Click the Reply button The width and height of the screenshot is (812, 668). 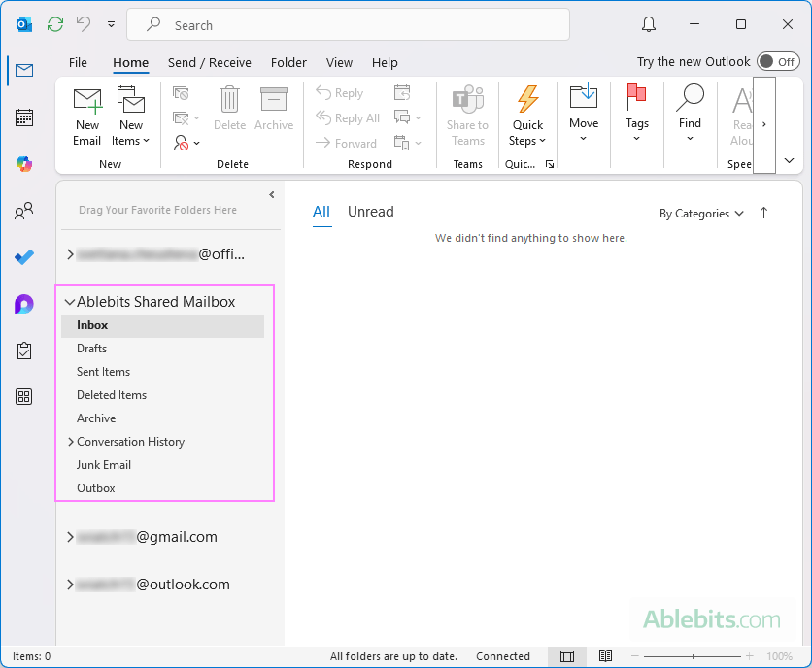[x=340, y=93]
